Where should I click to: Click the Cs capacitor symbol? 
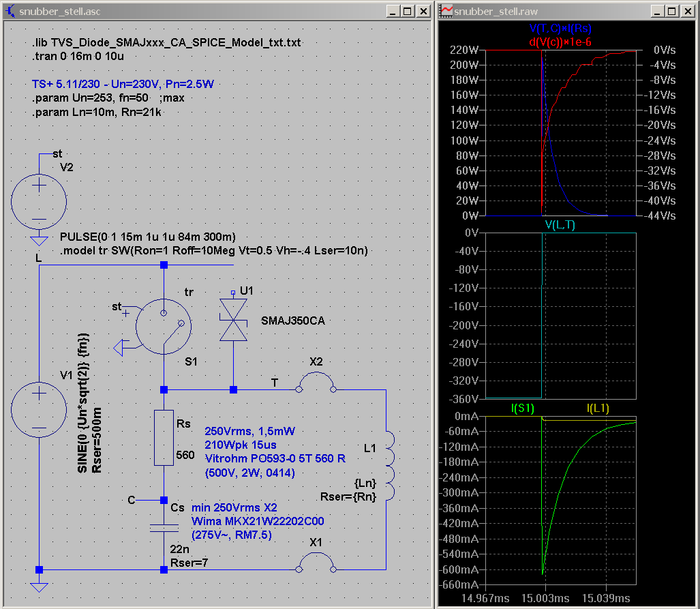[164, 528]
